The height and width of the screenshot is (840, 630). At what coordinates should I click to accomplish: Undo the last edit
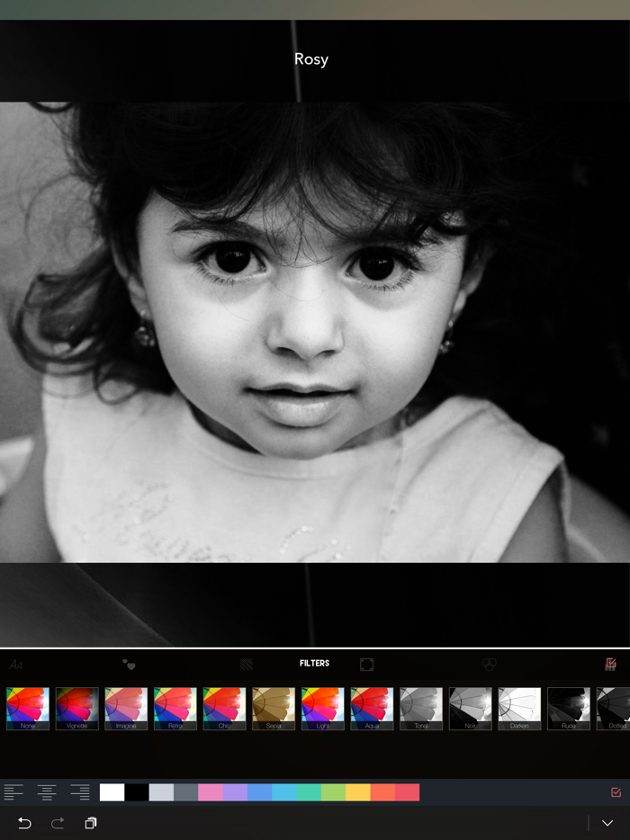pos(24,823)
